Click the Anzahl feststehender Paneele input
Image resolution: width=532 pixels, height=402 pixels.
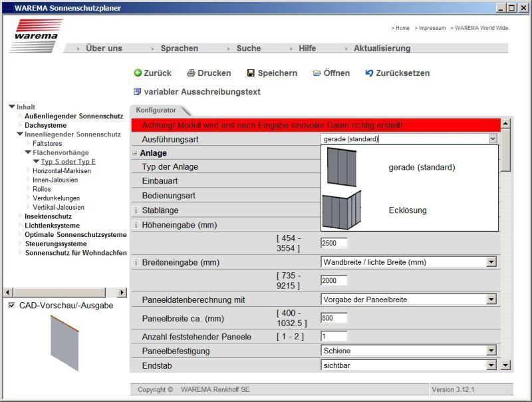point(334,337)
